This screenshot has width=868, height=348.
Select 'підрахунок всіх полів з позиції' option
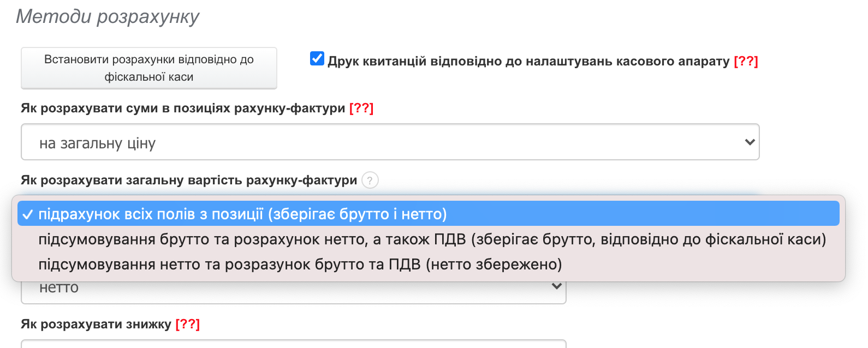(x=242, y=214)
